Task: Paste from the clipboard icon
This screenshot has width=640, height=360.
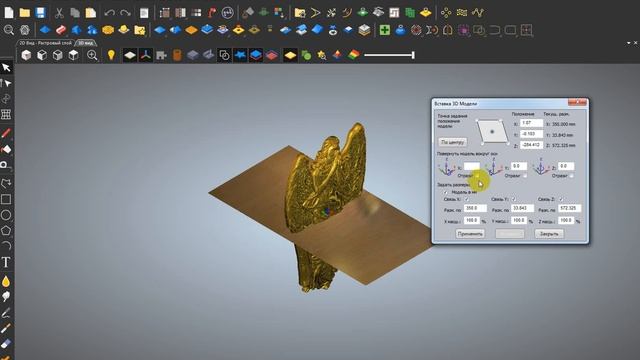Action: click(x=91, y=13)
